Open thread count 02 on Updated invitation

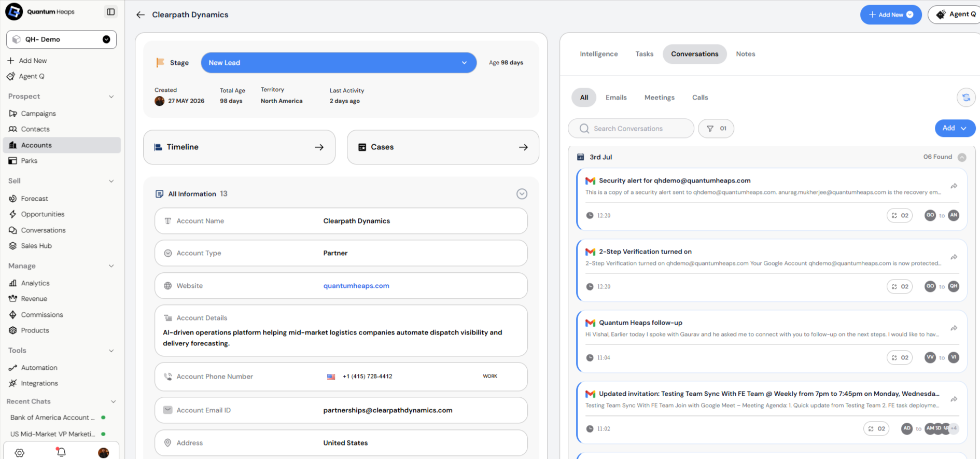click(x=876, y=428)
